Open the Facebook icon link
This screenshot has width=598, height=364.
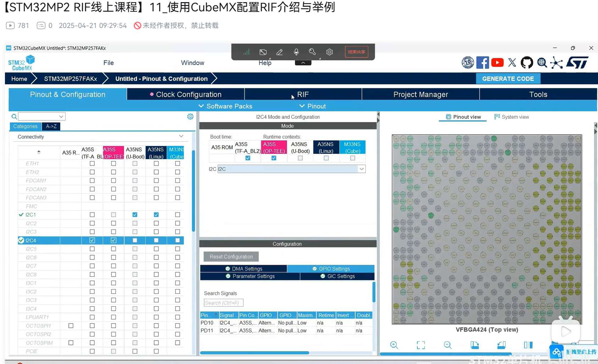[x=482, y=63]
